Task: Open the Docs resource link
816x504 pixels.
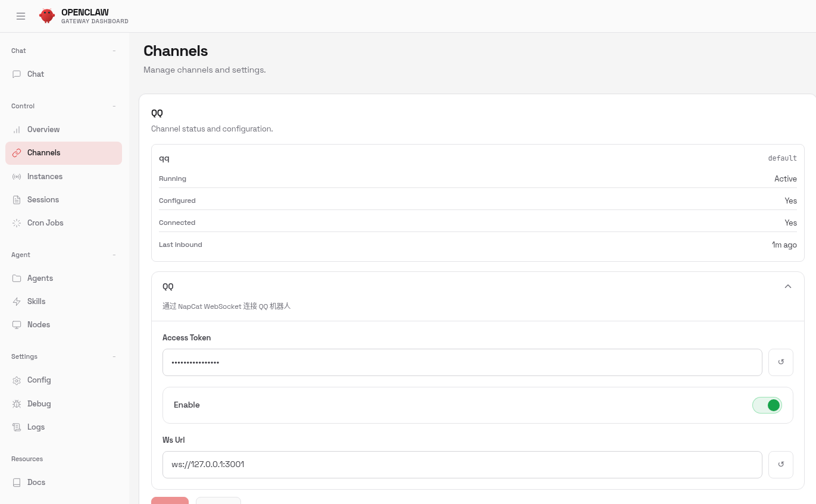Action: click(x=64, y=483)
